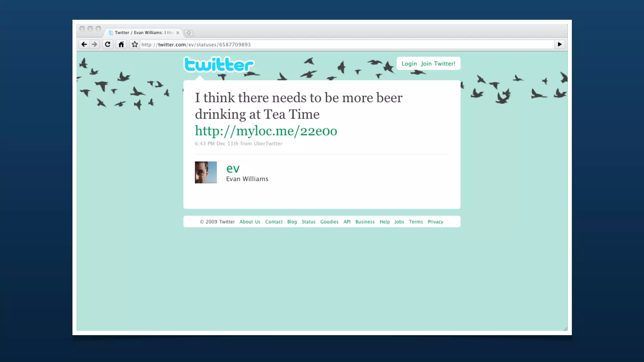Viewport: 644px width, 362px height.
Task: Go to the browser home icon
Action: tap(121, 44)
